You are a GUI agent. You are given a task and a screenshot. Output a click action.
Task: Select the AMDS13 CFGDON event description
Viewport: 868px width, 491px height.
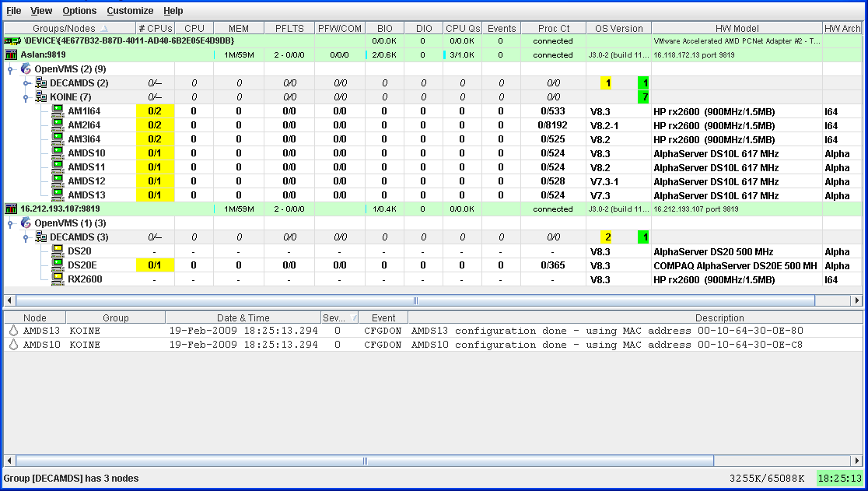607,331
